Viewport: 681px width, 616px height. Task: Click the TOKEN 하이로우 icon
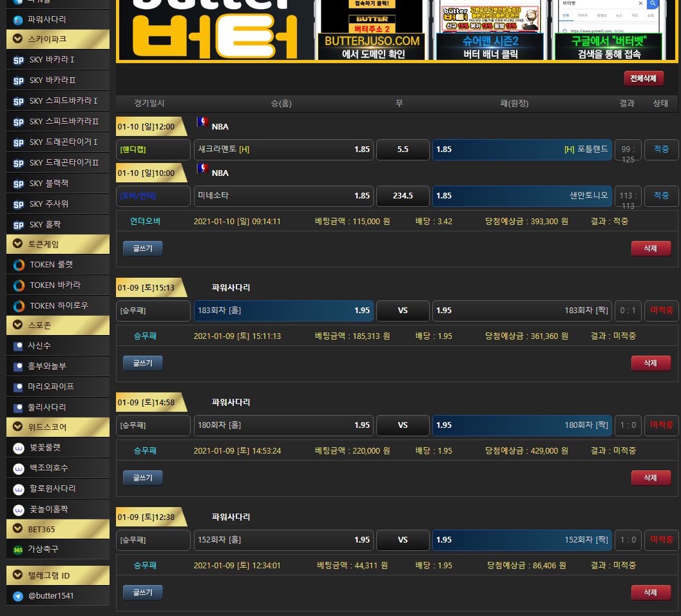tap(19, 306)
